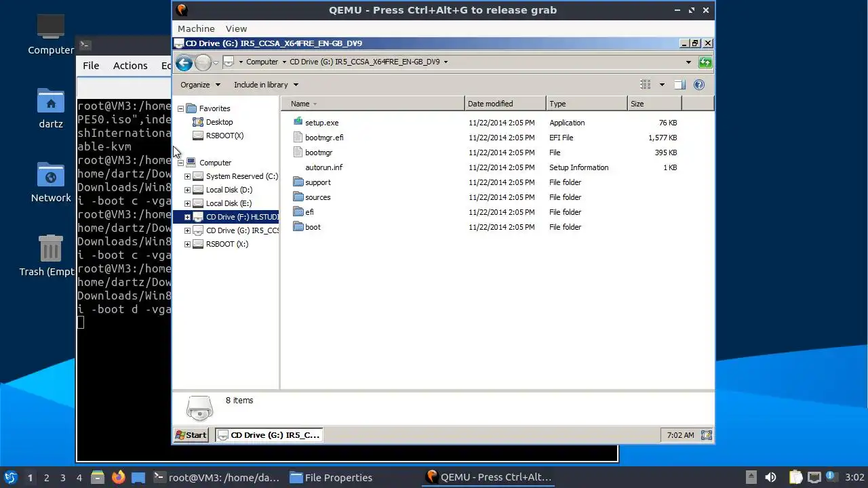Click QEMU taskbar item in host panel
This screenshot has height=488, width=868.
[488, 477]
